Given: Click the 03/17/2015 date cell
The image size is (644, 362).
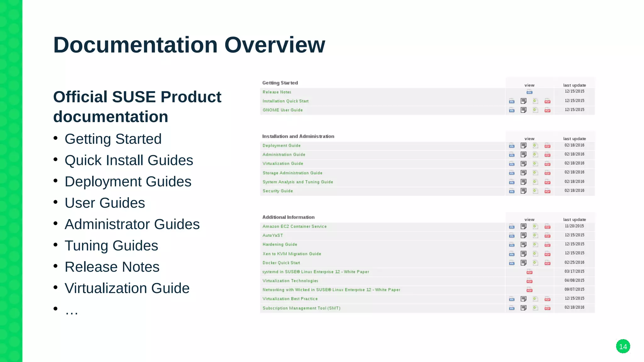Looking at the screenshot, I should point(574,271).
